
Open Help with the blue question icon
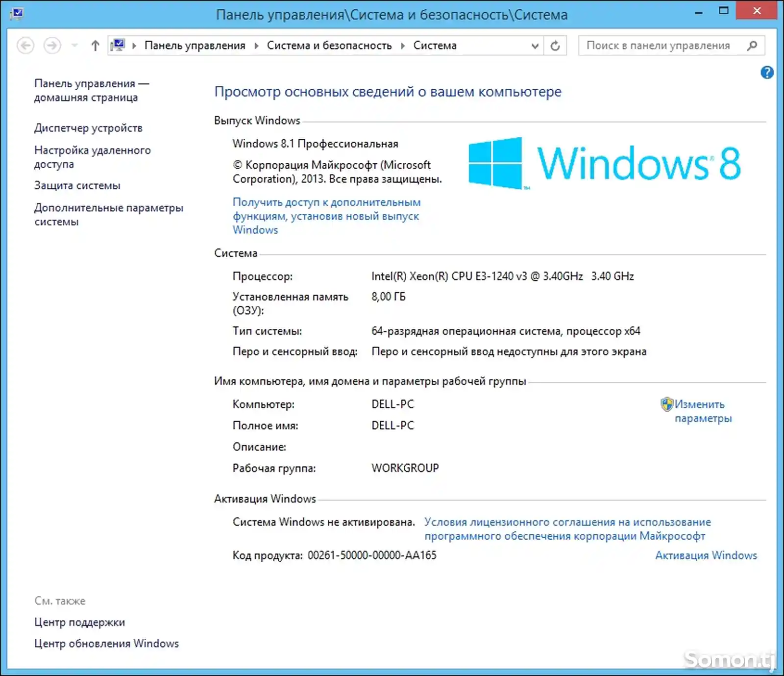pos(767,73)
